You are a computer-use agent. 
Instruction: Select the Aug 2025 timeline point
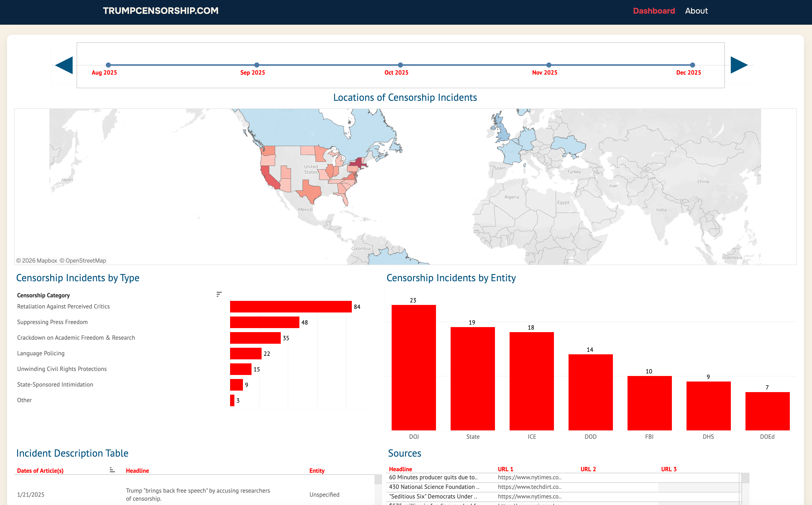pyautogui.click(x=108, y=65)
